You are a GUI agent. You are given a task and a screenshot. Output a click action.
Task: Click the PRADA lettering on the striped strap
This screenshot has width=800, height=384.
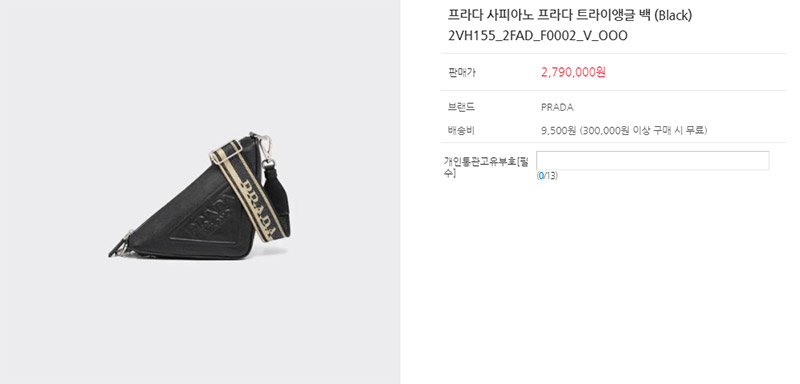click(263, 206)
